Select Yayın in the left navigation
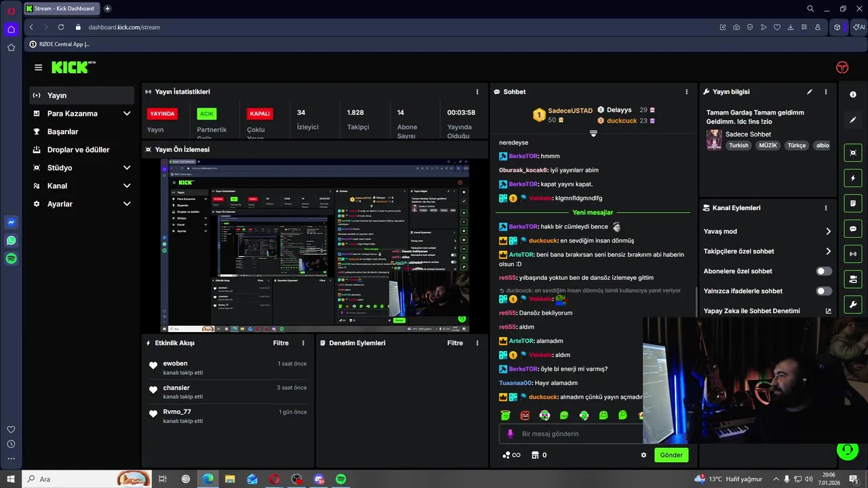This screenshot has height=488, width=868. point(81,96)
